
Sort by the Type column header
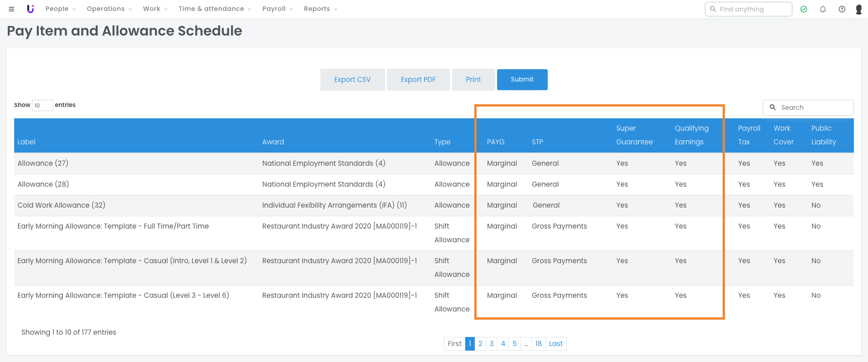pos(442,142)
